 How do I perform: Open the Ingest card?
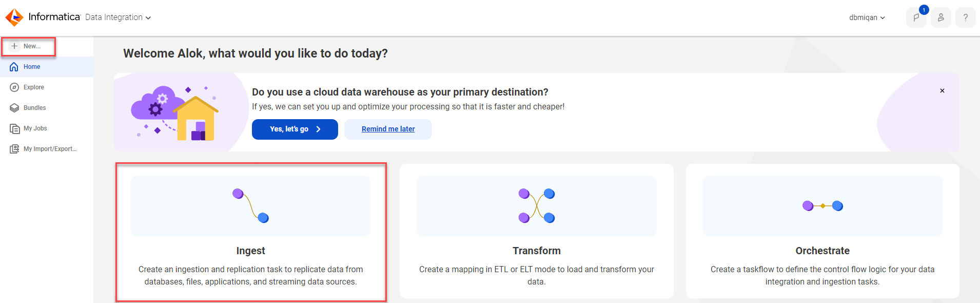click(x=250, y=231)
